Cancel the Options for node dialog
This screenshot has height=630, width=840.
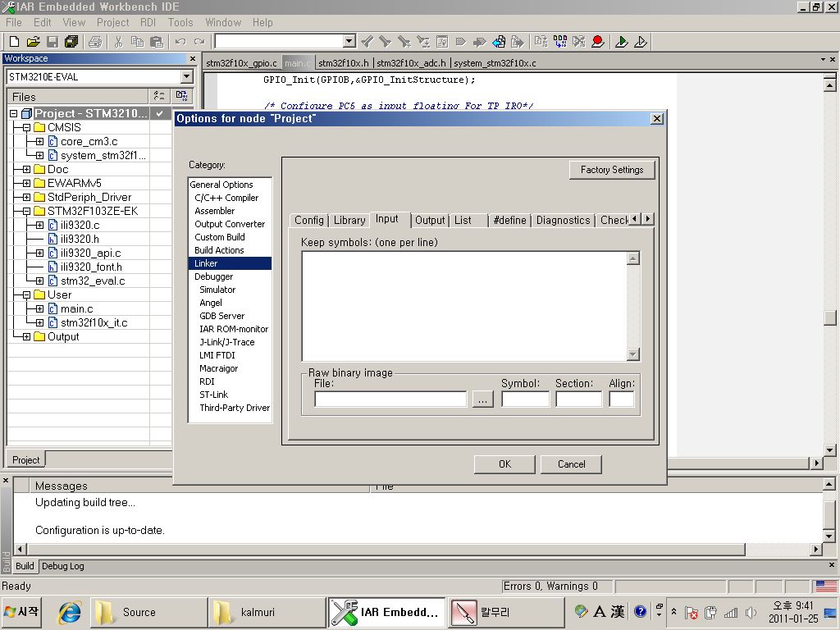pyautogui.click(x=571, y=464)
